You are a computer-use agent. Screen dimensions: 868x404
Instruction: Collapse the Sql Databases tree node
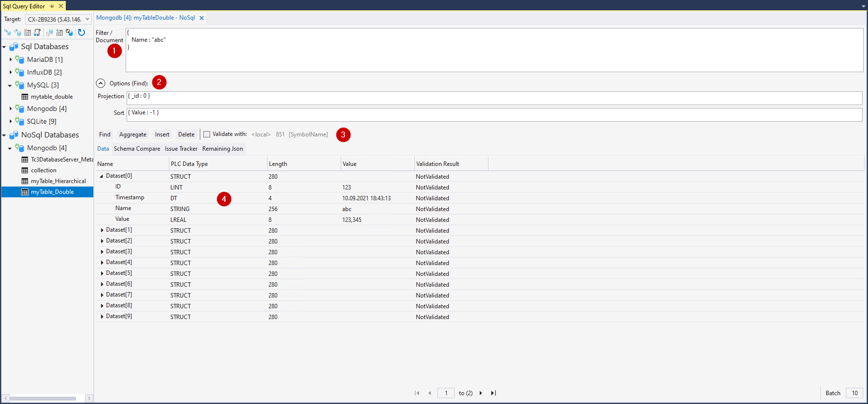[x=4, y=47]
